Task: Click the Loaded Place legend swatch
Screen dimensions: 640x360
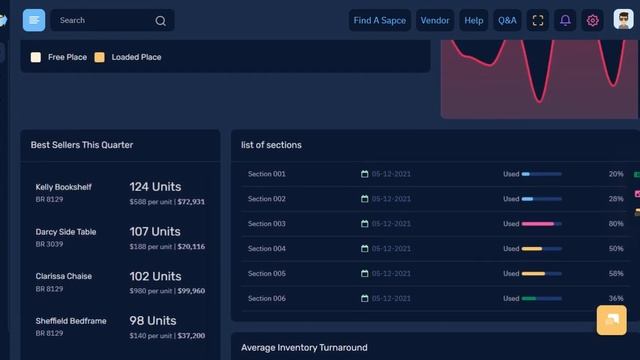Action: [99, 57]
